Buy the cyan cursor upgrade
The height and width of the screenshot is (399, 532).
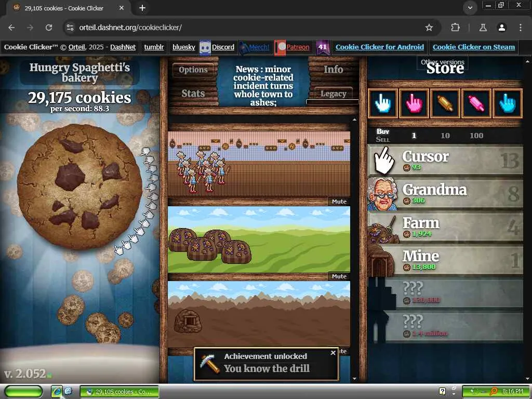pos(508,103)
